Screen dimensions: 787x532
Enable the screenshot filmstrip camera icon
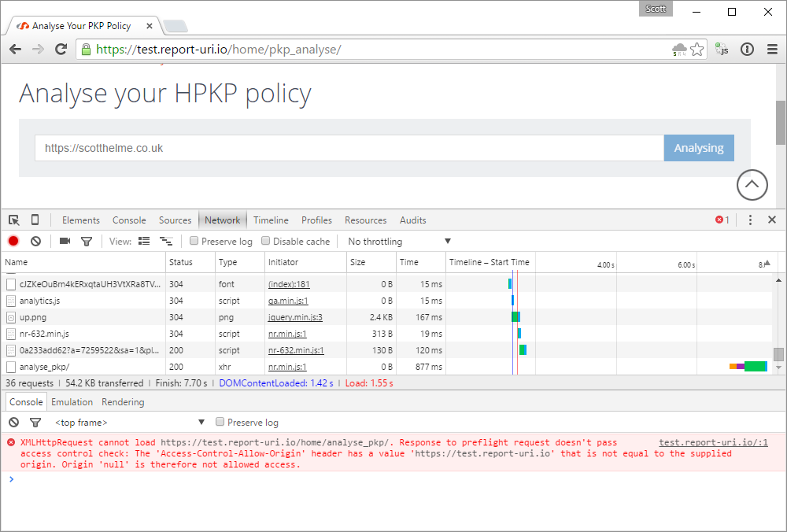tap(65, 241)
